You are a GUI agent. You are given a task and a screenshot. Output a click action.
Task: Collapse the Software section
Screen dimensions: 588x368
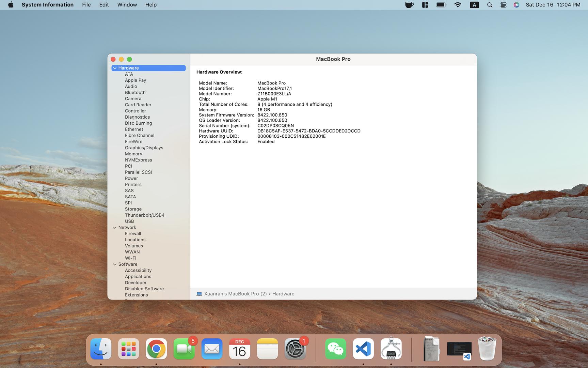[115, 264]
